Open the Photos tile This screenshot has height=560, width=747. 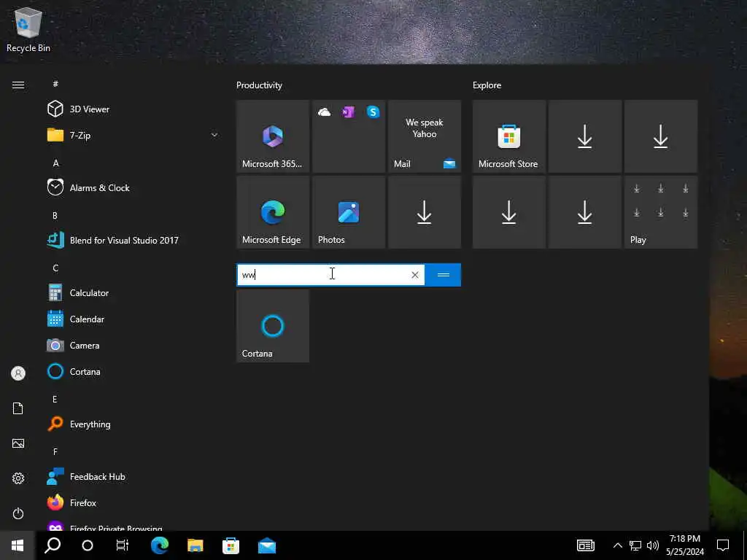(349, 212)
